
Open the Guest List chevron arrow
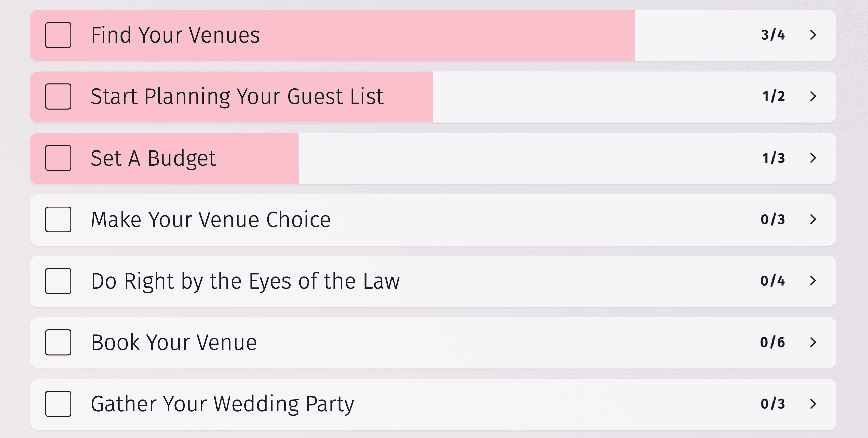tap(813, 97)
